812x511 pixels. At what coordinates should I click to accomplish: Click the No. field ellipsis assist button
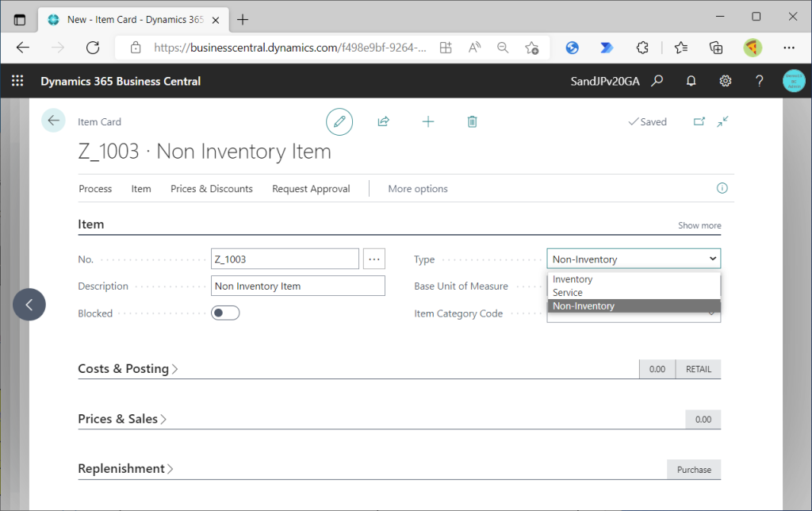pyautogui.click(x=374, y=259)
